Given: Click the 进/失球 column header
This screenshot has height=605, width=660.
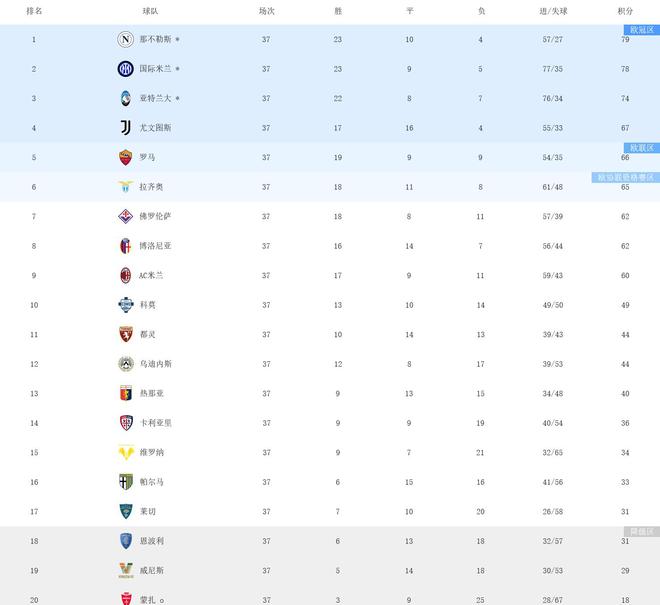Looking at the screenshot, I should (553, 11).
